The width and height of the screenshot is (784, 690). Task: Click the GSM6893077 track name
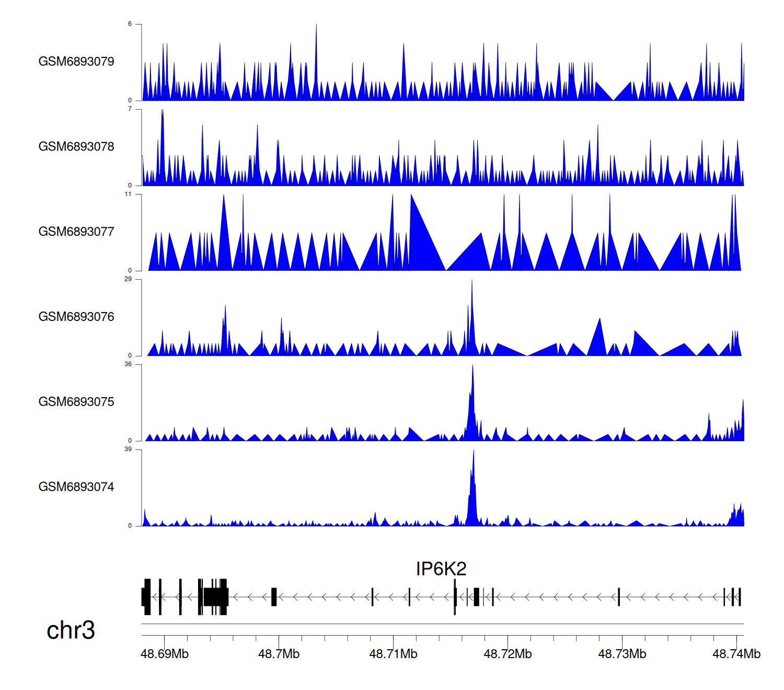click(76, 232)
